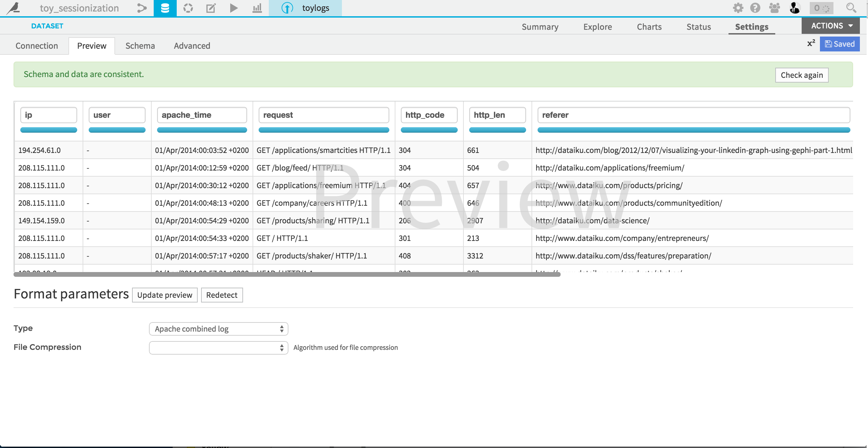Switch to the Schema tab
The image size is (868, 448).
[x=140, y=45]
